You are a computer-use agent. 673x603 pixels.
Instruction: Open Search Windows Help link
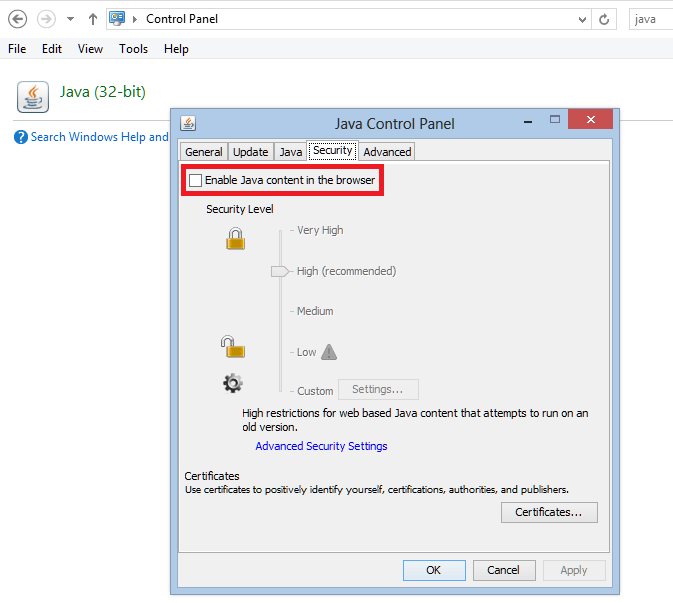[x=99, y=137]
